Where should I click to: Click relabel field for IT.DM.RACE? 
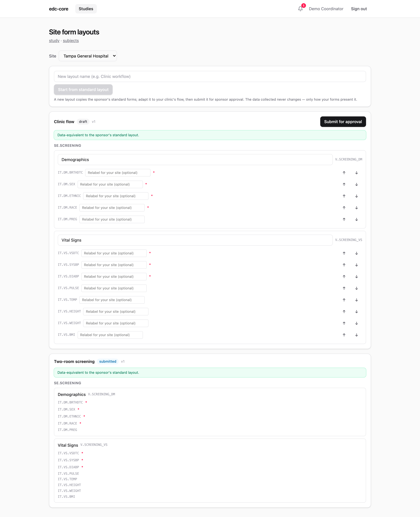(x=112, y=208)
